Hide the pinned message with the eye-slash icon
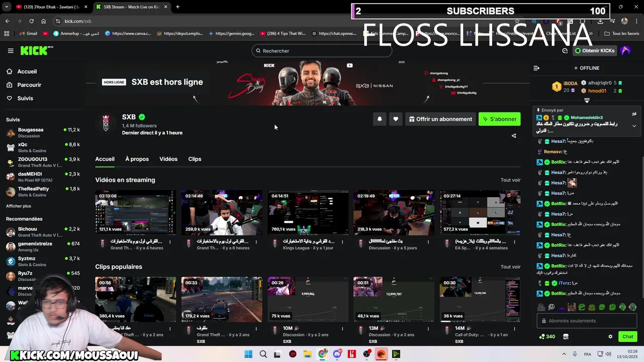 click(634, 114)
